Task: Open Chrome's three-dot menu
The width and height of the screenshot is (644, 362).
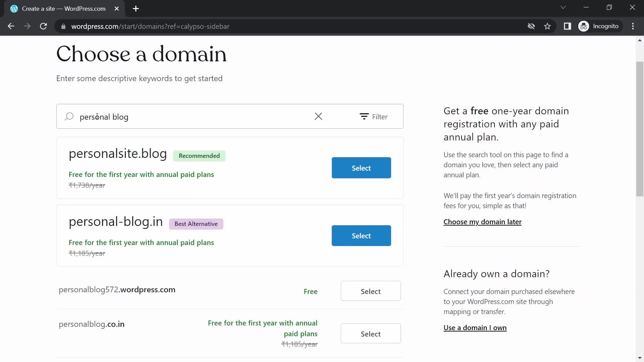Action: 633,26
